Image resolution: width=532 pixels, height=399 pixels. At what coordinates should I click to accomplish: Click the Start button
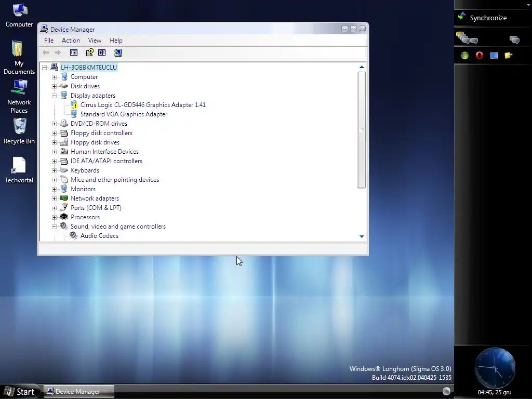(x=20, y=392)
